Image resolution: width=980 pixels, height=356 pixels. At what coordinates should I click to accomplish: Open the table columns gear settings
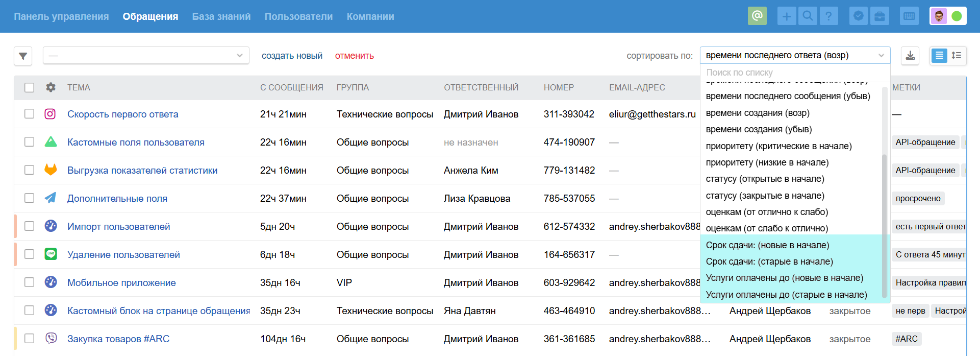pyautogui.click(x=51, y=87)
